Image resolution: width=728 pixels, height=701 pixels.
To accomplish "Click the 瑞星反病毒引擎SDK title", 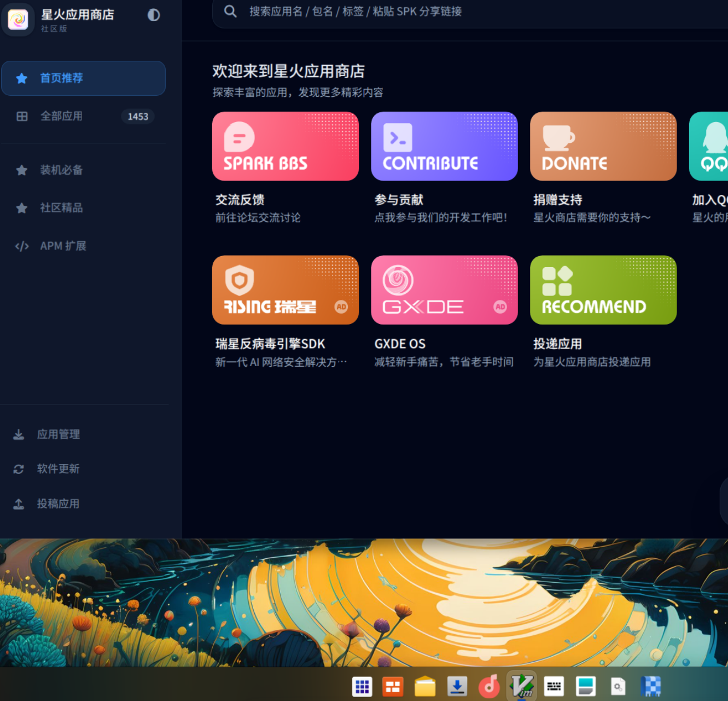I will tap(270, 344).
